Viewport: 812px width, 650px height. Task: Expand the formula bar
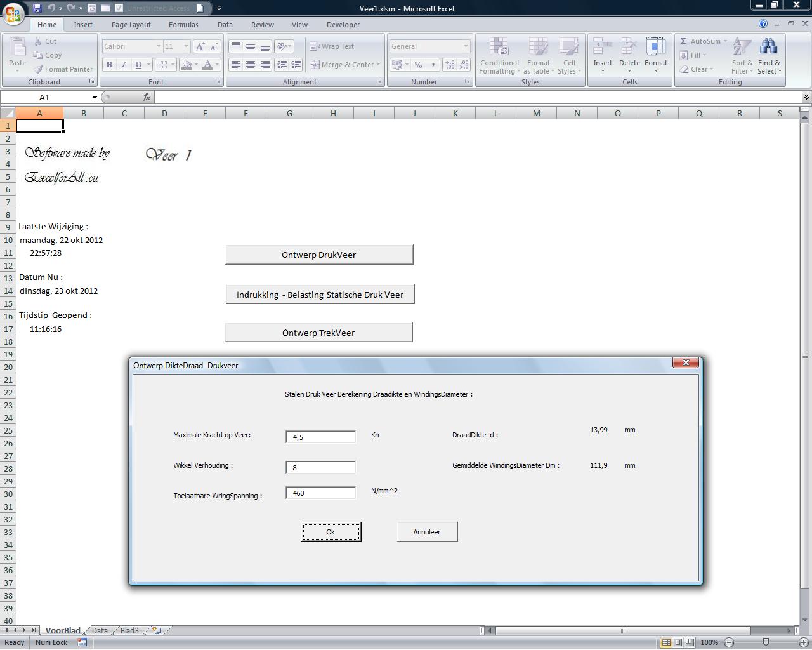[806, 97]
